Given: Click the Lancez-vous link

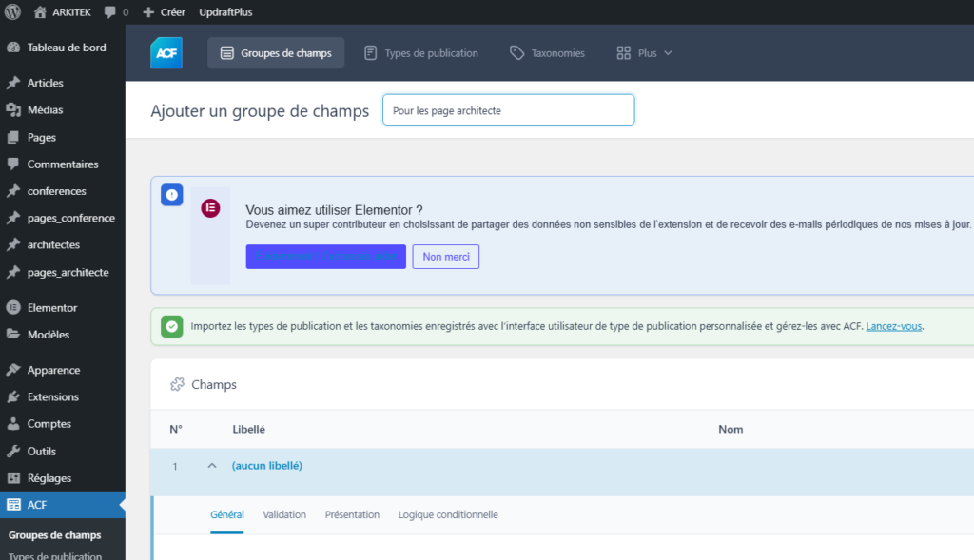Looking at the screenshot, I should coord(894,326).
